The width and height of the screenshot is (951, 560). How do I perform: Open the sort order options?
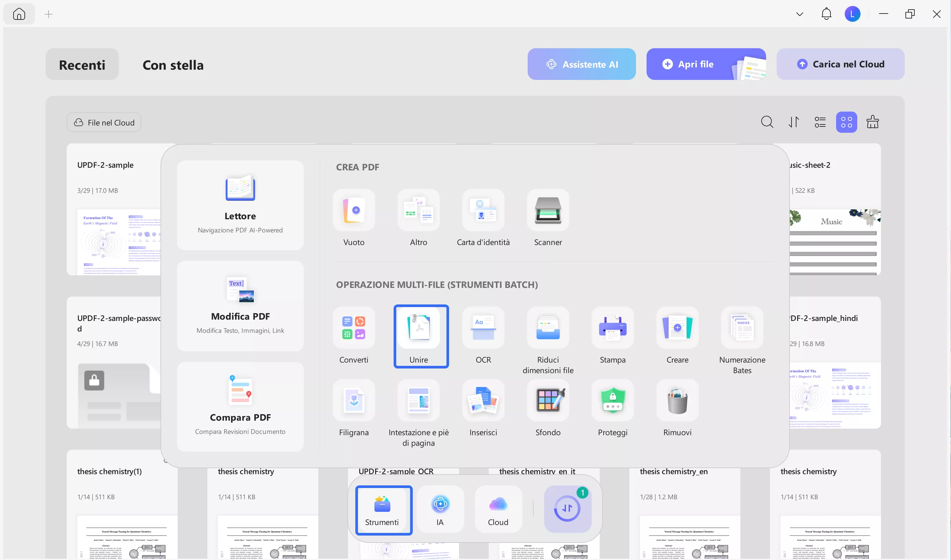(793, 122)
